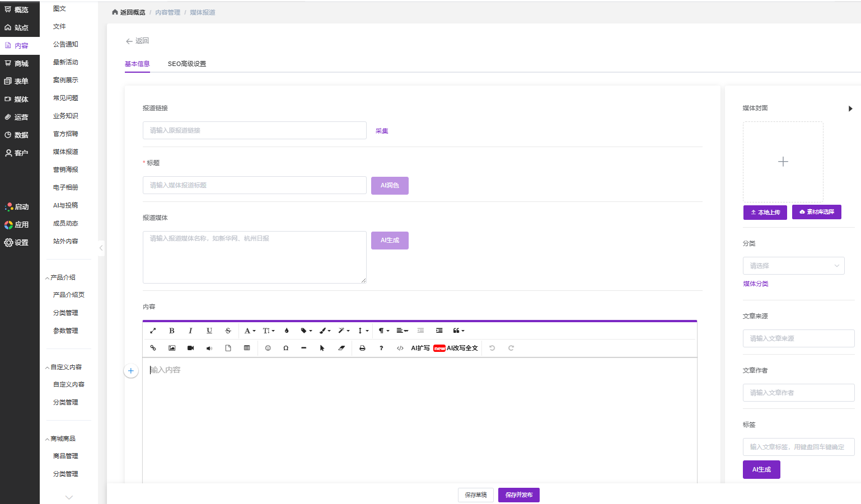Click the media cover upload placeholder
This screenshot has height=504, width=861.
pos(783,162)
